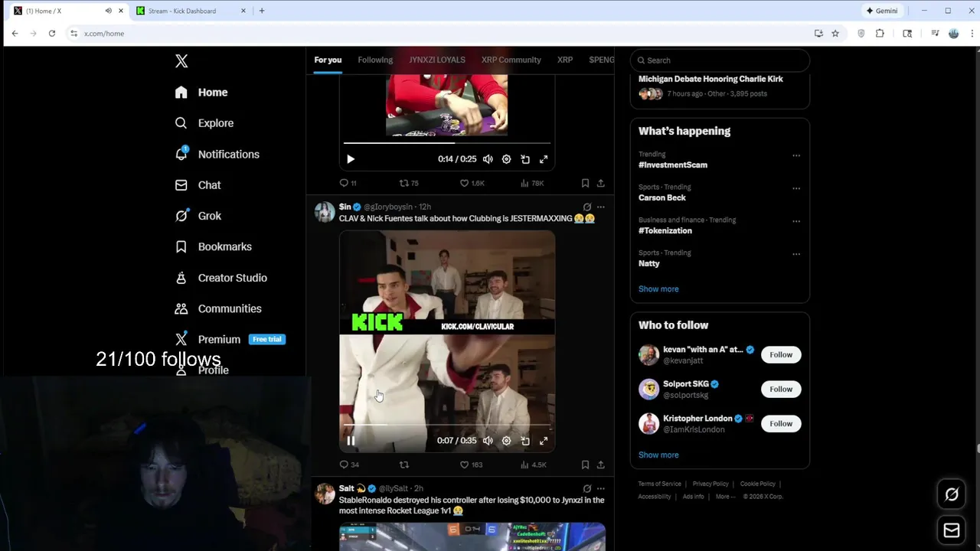Open settings of the 0:07 / 0:35 video
This screenshot has width=980, height=551.
coord(506,441)
